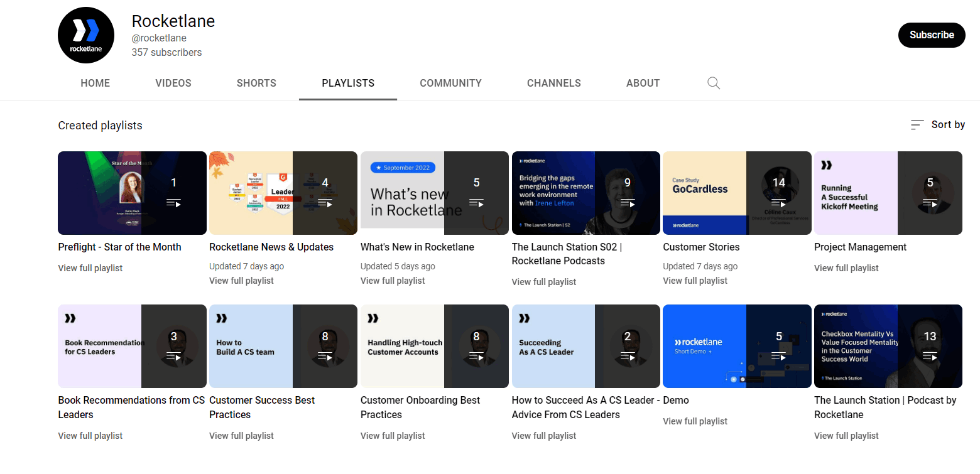980x474 pixels.
Task: Open the Shorts tab
Action: (256, 83)
